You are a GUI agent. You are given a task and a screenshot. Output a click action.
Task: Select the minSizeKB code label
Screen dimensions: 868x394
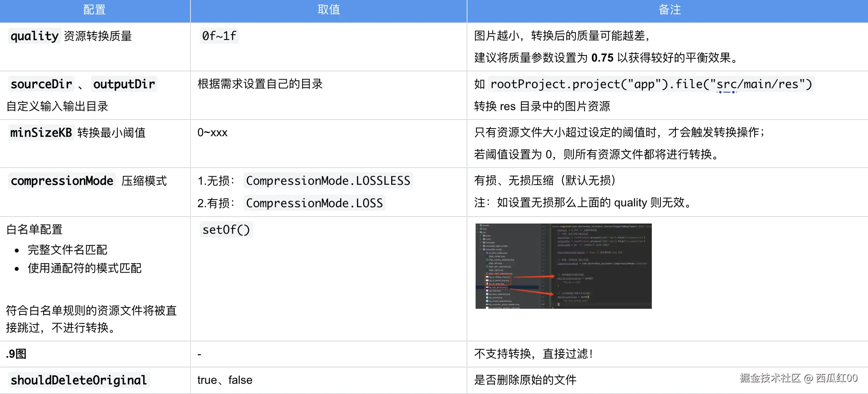point(41,133)
